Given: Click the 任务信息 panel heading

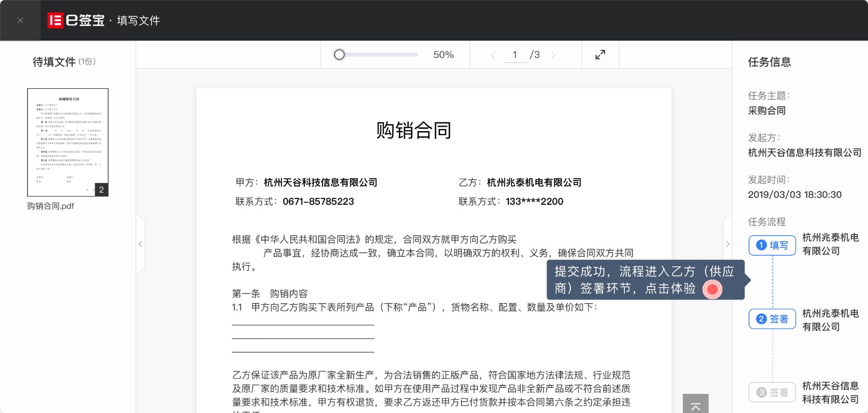Looking at the screenshot, I should coord(770,62).
